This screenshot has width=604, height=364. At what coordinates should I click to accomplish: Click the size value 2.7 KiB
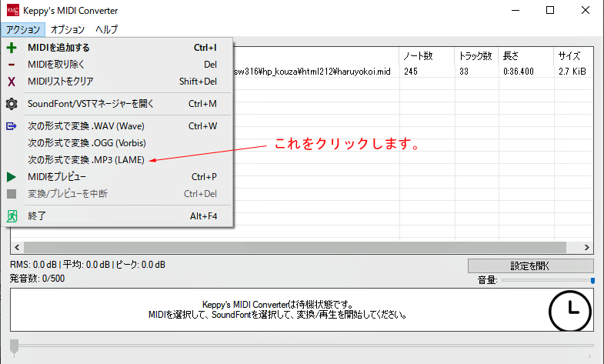coord(572,72)
